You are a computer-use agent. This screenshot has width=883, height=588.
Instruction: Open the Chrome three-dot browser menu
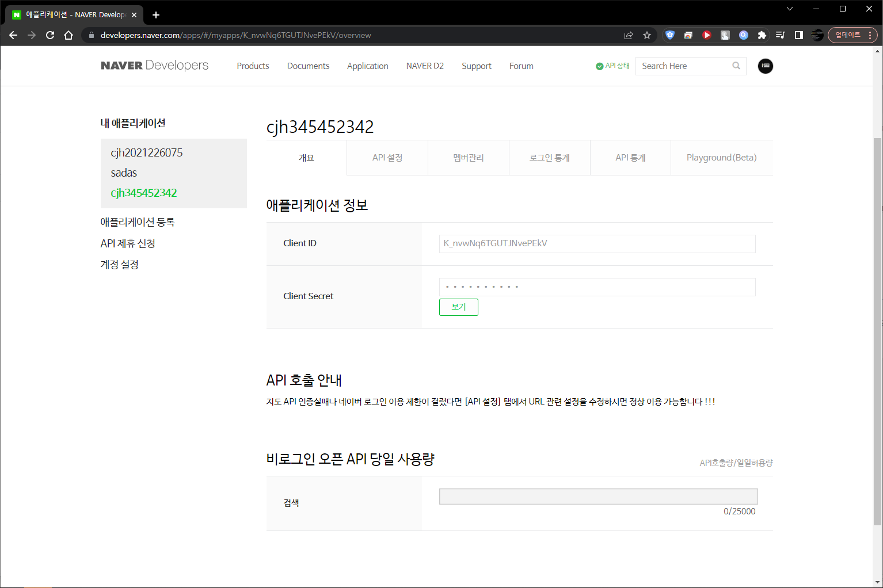point(871,35)
